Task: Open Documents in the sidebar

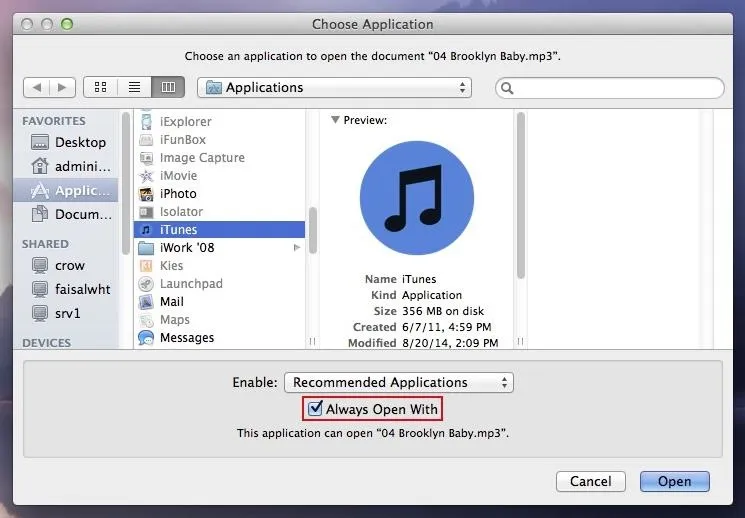Action: click(x=68, y=214)
